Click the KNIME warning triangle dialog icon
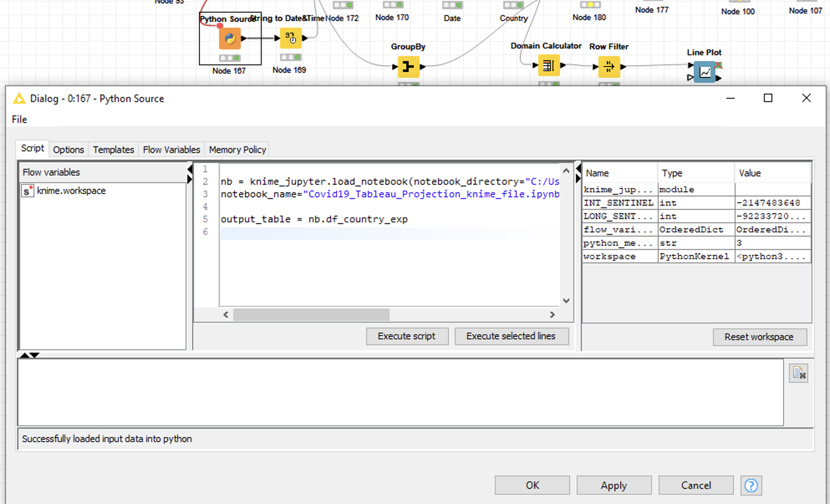Image resolution: width=830 pixels, height=504 pixels. pos(19,99)
